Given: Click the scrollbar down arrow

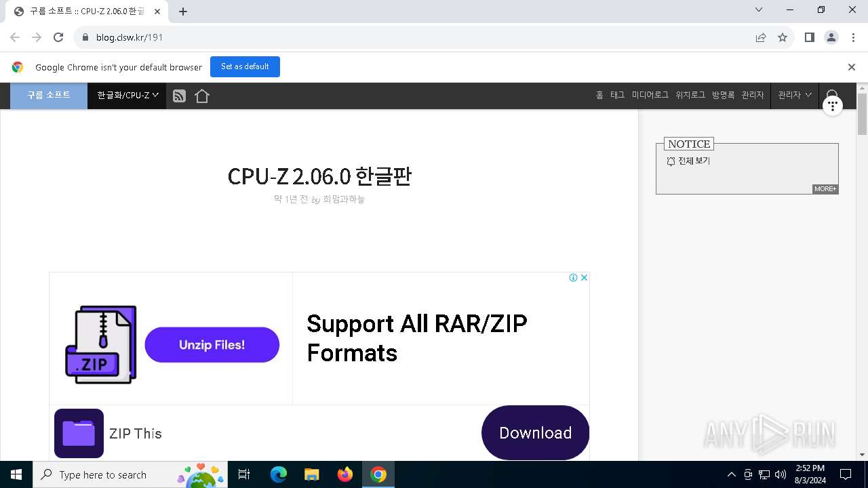Looking at the screenshot, I should tap(862, 455).
